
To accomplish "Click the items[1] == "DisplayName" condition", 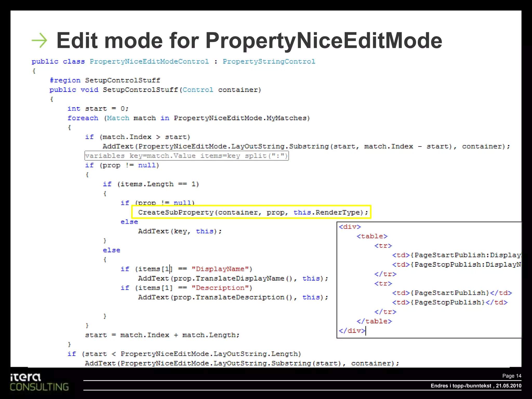I will coord(187,269).
